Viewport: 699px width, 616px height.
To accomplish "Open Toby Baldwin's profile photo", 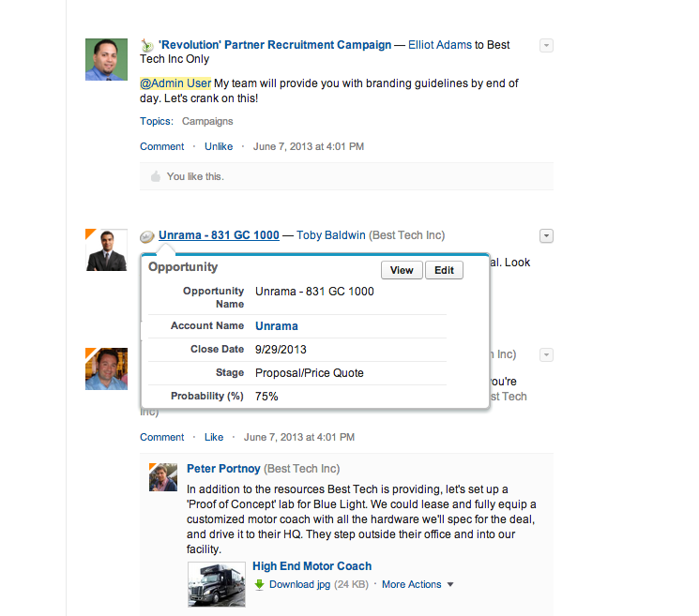I will [x=106, y=249].
